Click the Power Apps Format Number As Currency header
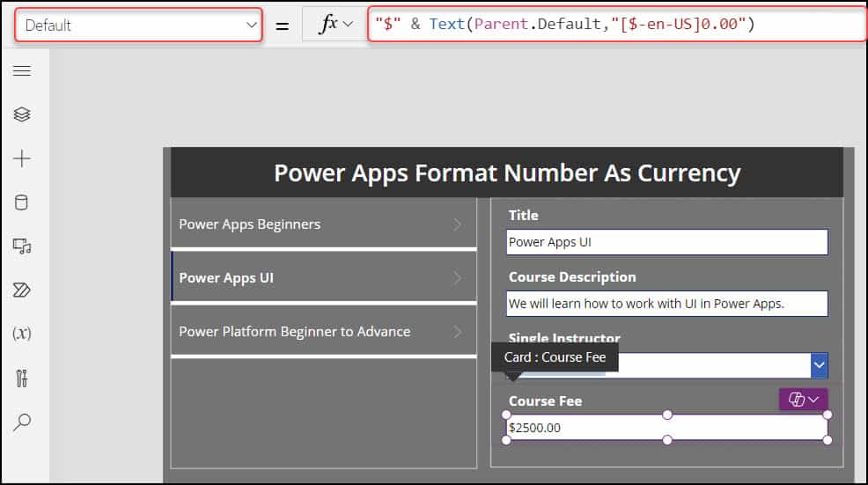 pos(507,173)
